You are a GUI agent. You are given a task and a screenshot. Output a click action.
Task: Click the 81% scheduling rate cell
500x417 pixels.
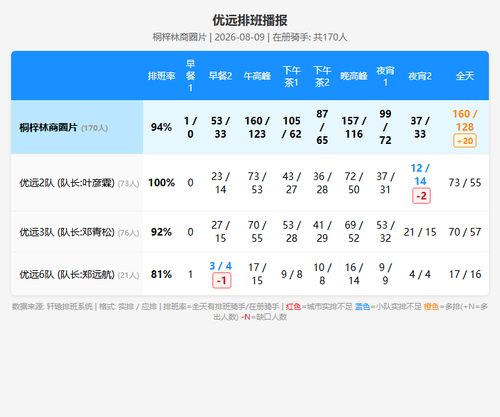(x=161, y=274)
